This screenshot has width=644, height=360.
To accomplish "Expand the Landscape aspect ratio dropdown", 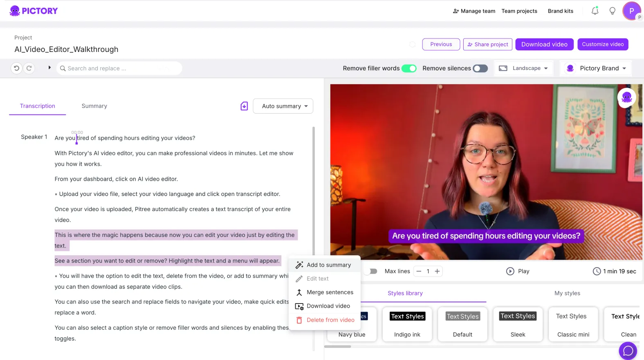I will 523,68.
